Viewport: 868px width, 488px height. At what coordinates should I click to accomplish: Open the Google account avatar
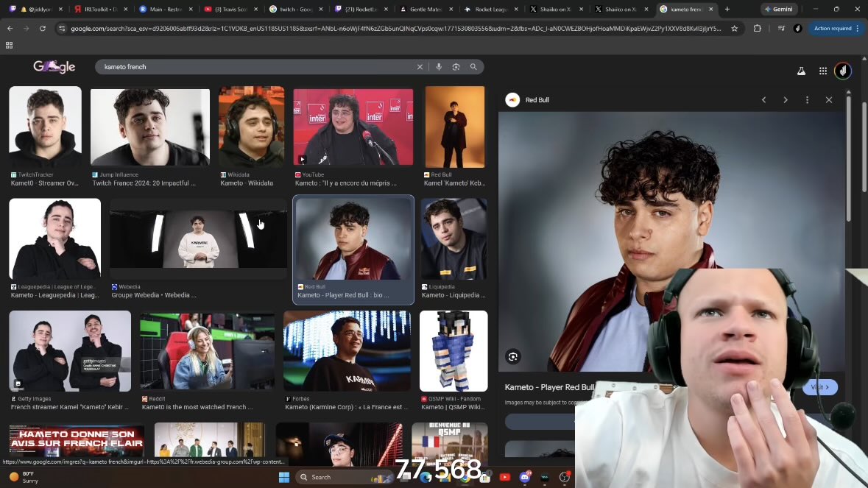tap(842, 71)
